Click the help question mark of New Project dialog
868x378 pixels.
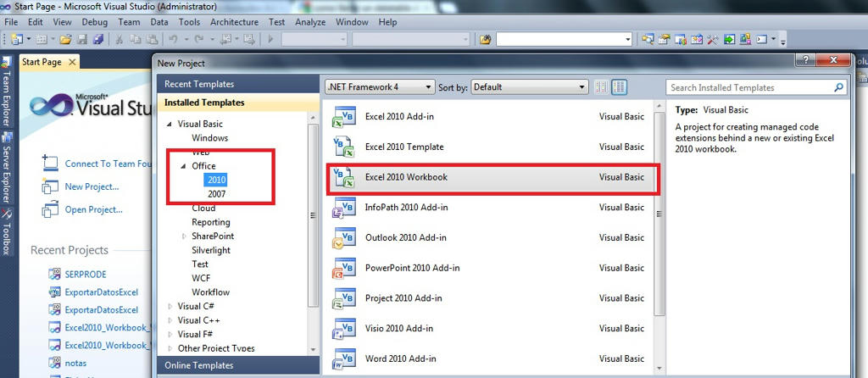[804, 60]
